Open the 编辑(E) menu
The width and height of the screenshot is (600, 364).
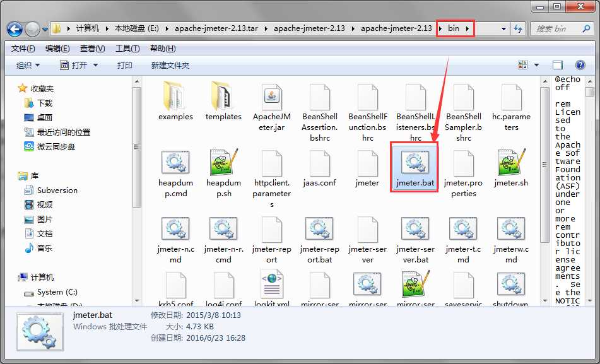coord(57,49)
